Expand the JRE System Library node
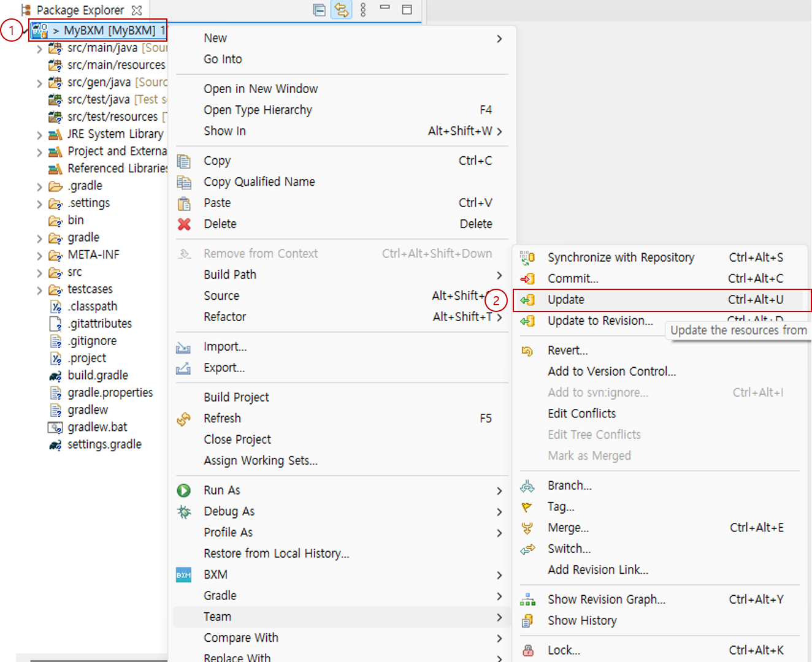 (39, 135)
